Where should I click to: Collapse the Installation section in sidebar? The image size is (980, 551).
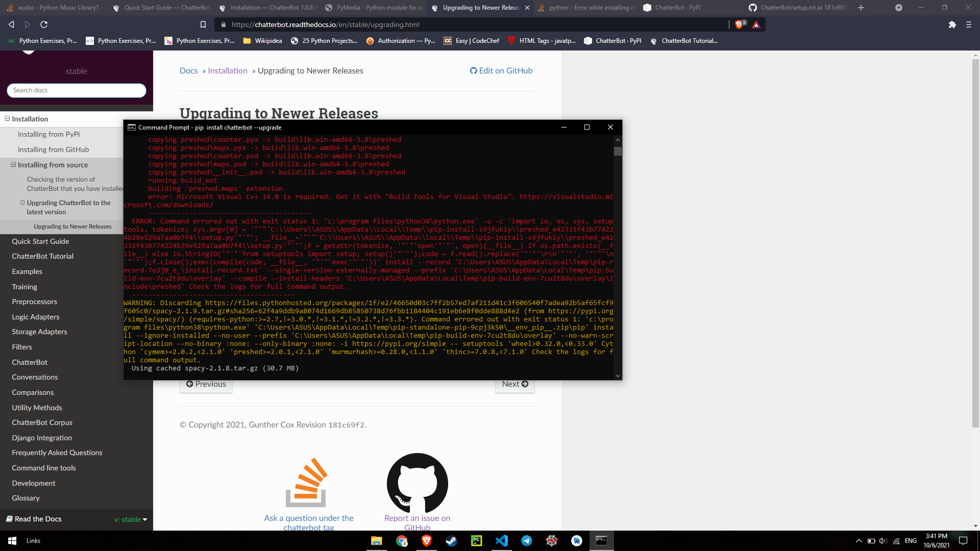coord(8,119)
